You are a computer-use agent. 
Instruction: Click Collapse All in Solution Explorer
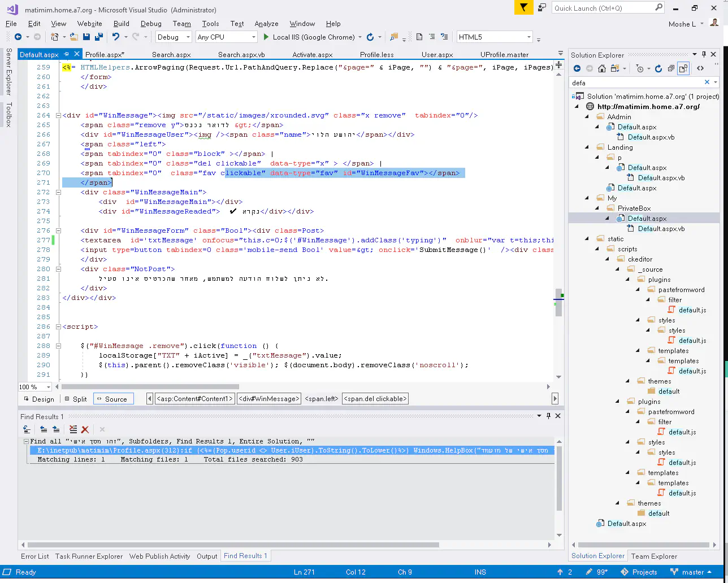click(x=671, y=68)
